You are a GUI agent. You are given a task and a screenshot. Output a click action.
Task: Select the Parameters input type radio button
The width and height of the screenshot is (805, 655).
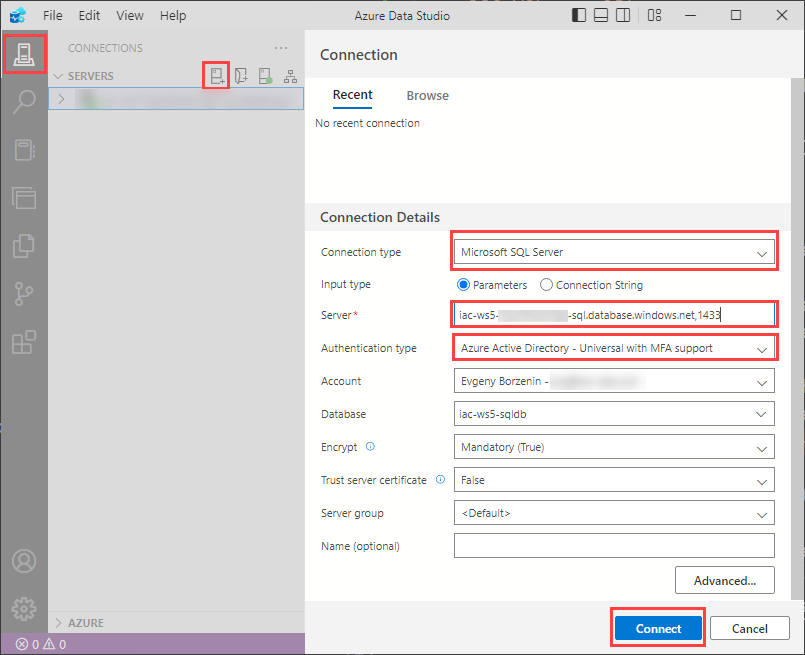point(464,284)
